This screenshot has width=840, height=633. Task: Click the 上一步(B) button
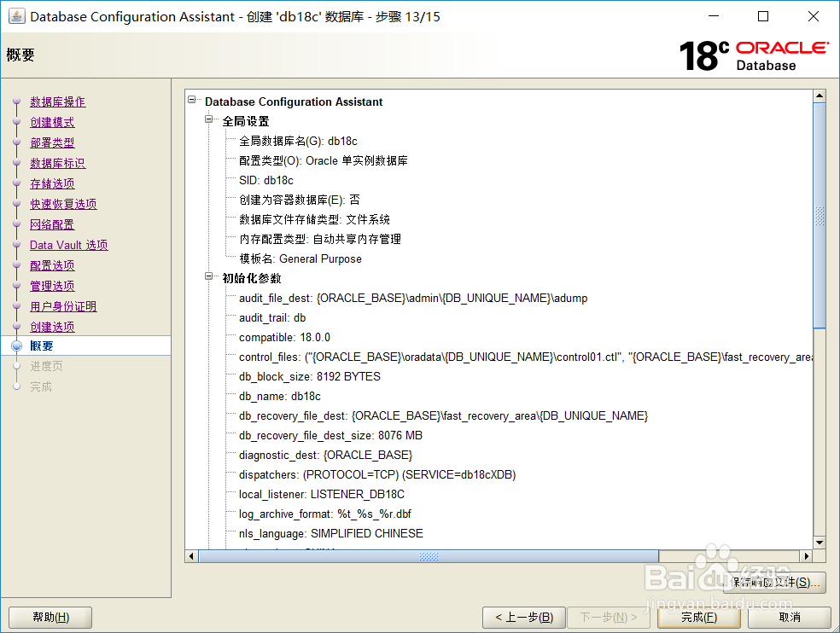click(x=523, y=617)
